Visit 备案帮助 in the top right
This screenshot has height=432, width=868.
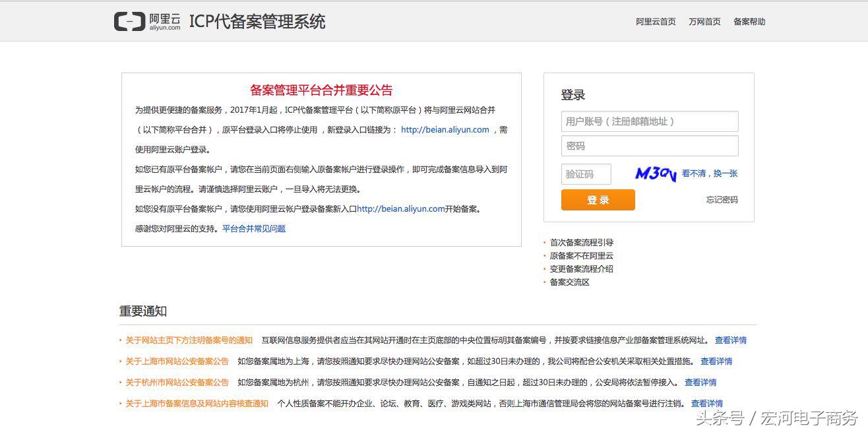[x=749, y=21]
